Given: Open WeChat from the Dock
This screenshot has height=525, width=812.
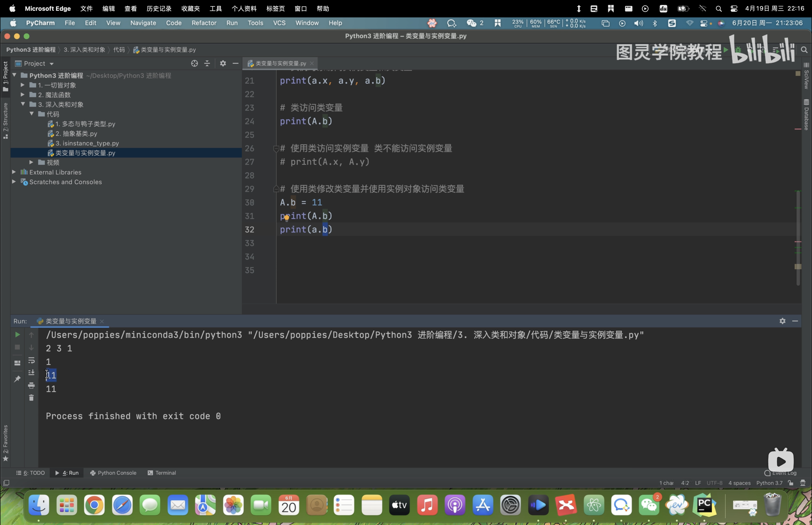Looking at the screenshot, I should tap(649, 505).
